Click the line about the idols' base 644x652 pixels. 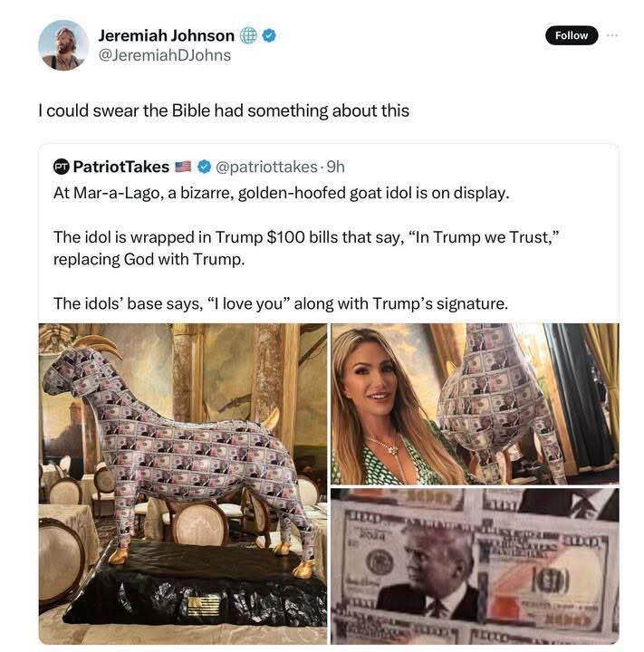click(x=281, y=303)
